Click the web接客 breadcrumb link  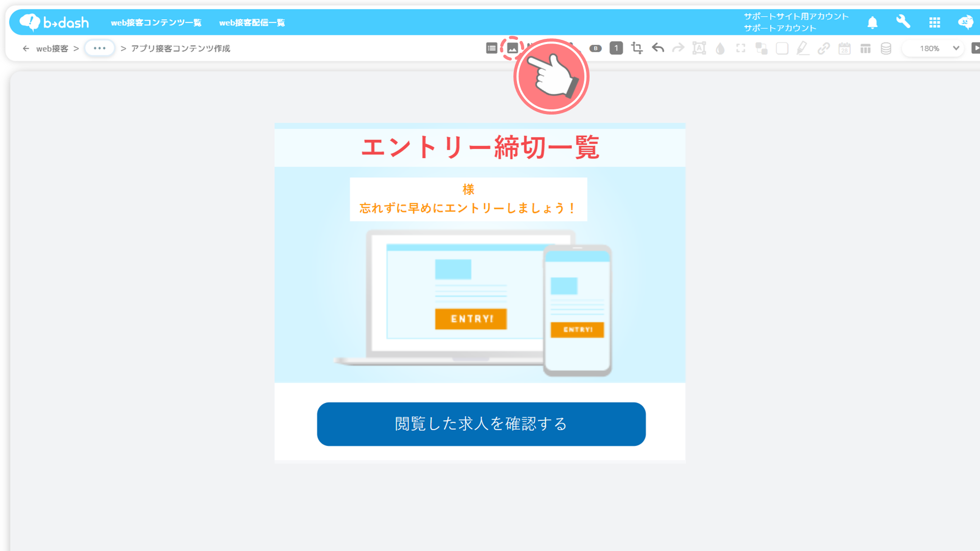coord(52,48)
